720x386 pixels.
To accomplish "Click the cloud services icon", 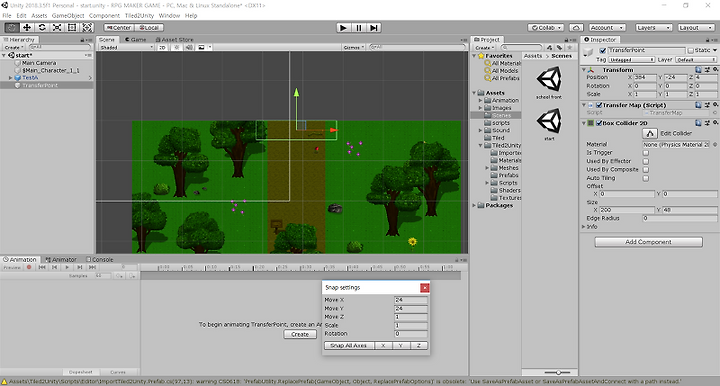I will 576,28.
